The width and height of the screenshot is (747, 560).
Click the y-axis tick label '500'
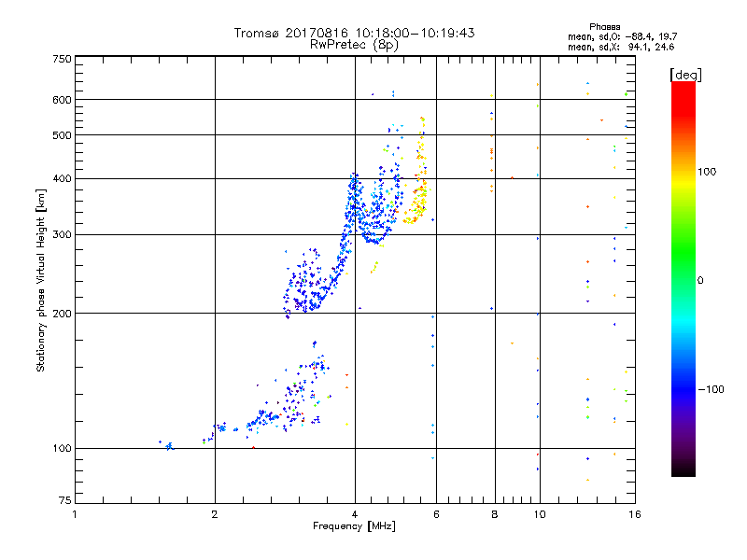pos(62,135)
